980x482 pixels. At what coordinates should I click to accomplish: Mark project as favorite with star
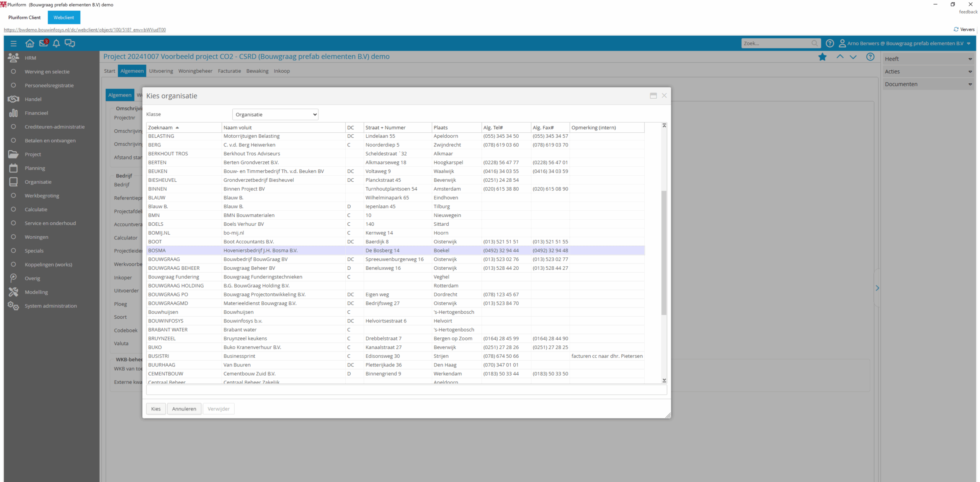point(822,57)
